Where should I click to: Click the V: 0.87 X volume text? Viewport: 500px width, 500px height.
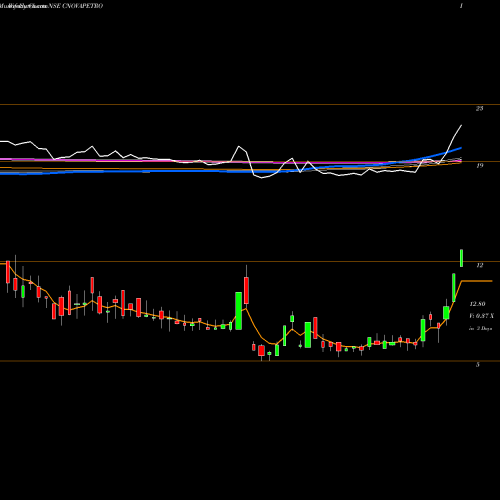(481, 316)
